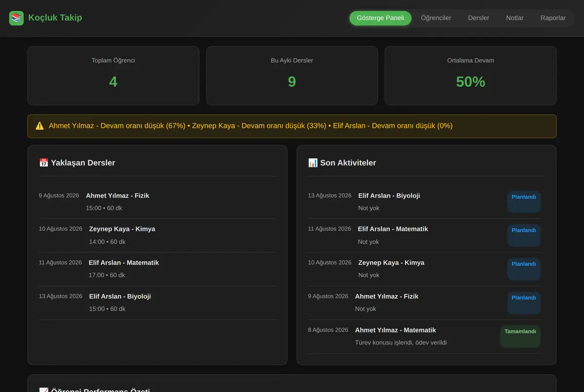Viewport: 584px width, 392px height.
Task: Click the low attendance warning text for Ahmet Yılmaz
Action: pos(117,126)
